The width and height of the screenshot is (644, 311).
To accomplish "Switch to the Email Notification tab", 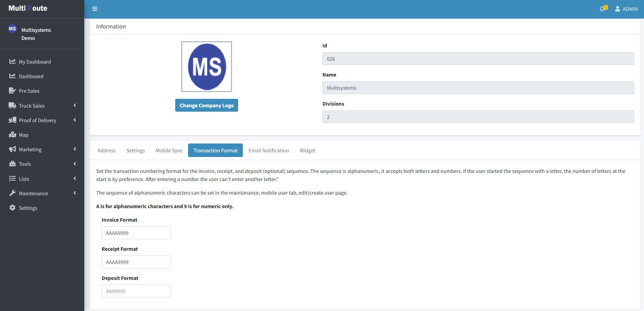I will coord(269,151).
